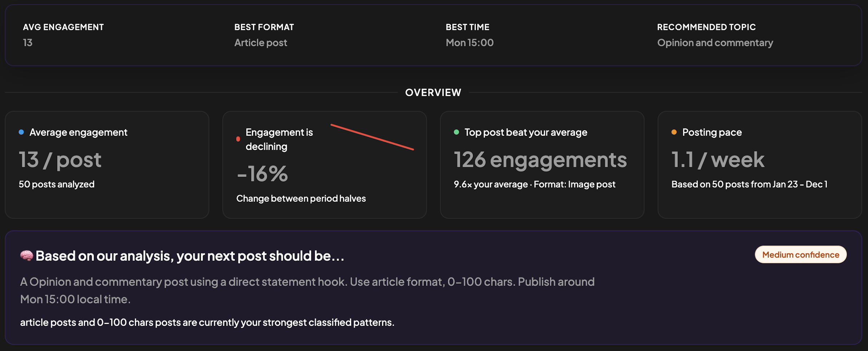868x351 pixels.
Task: Click the recommendation paragraph about direct statement hook
Action: (307, 290)
